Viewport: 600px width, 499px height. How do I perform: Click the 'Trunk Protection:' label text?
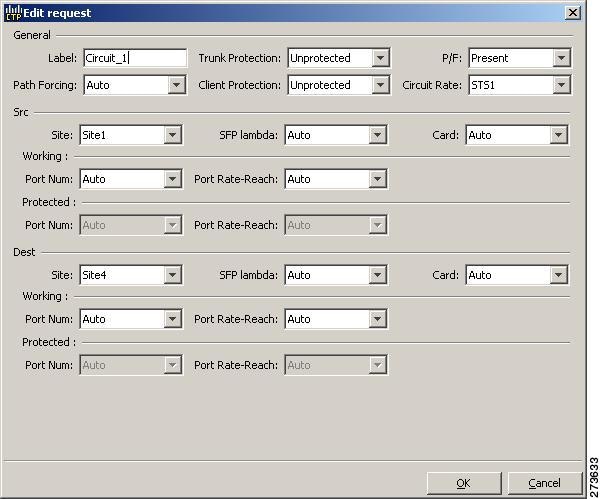(240, 58)
